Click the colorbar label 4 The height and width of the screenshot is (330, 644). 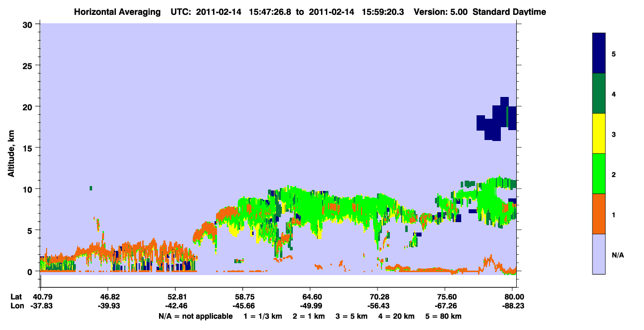point(614,94)
